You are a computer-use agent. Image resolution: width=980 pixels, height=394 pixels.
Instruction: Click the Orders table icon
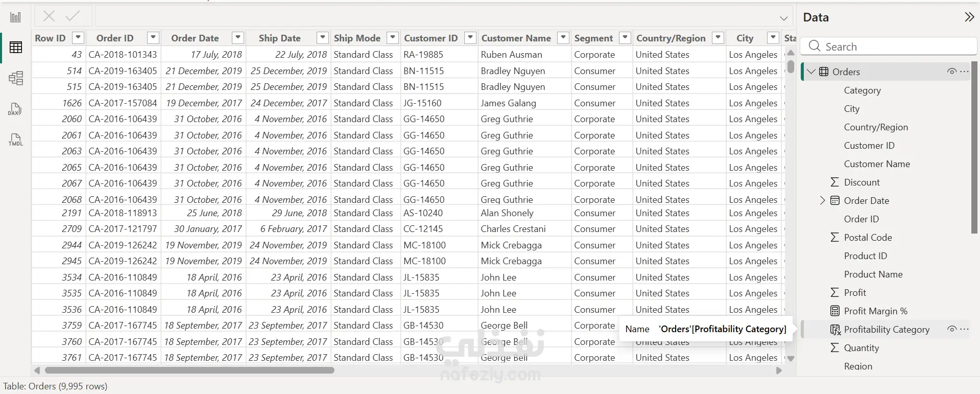(824, 72)
